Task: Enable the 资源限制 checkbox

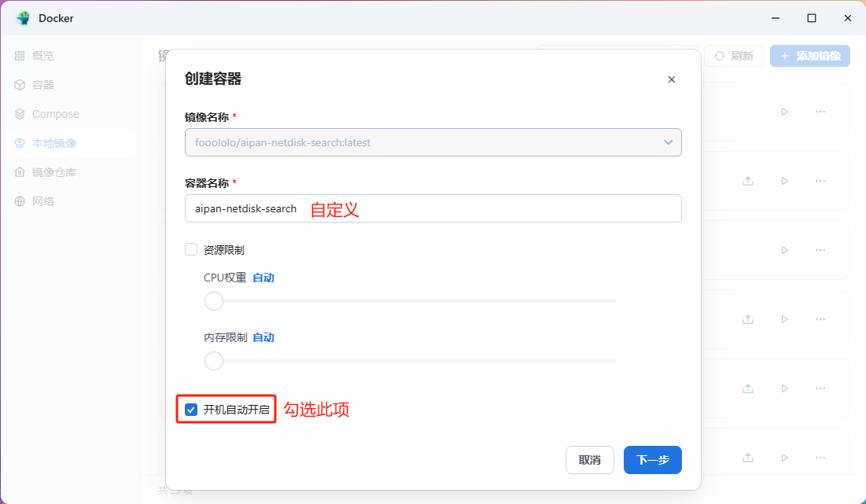Action: [191, 249]
